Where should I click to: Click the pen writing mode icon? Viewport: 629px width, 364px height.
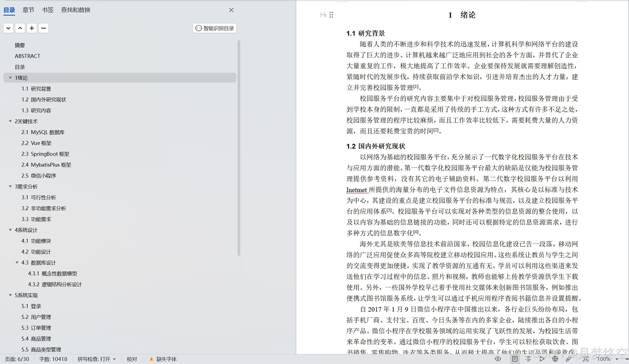(x=568, y=359)
